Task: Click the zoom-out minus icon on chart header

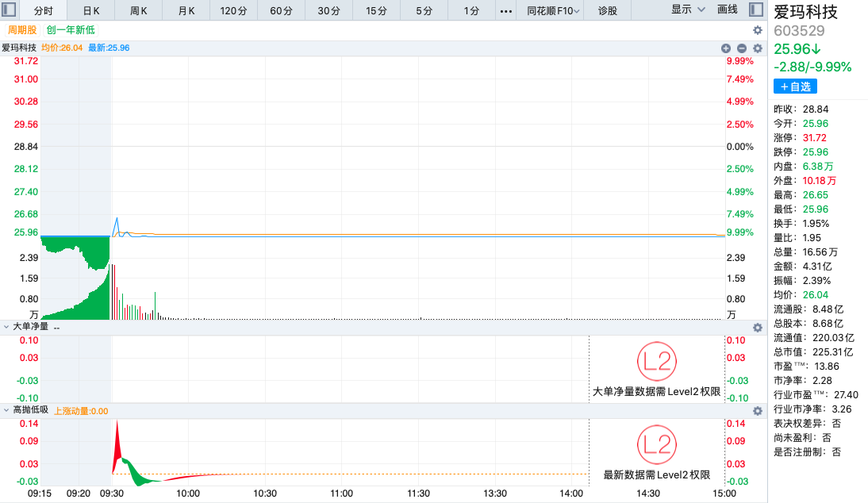Action: point(742,48)
